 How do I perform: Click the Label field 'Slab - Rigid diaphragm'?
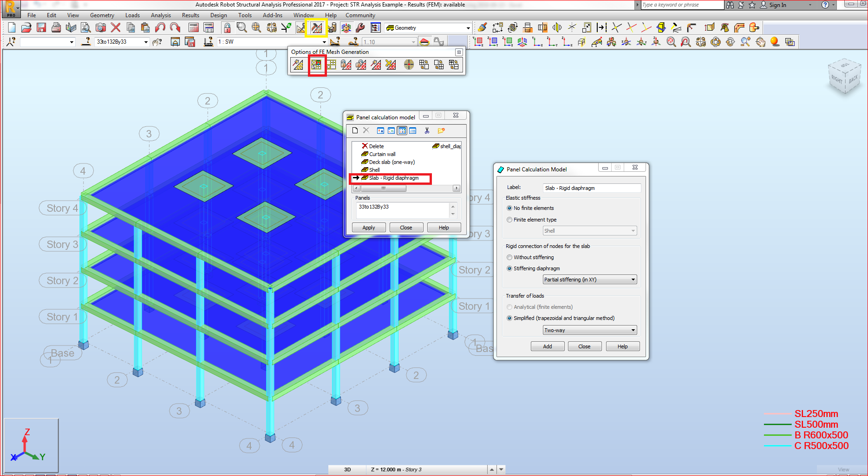click(592, 188)
